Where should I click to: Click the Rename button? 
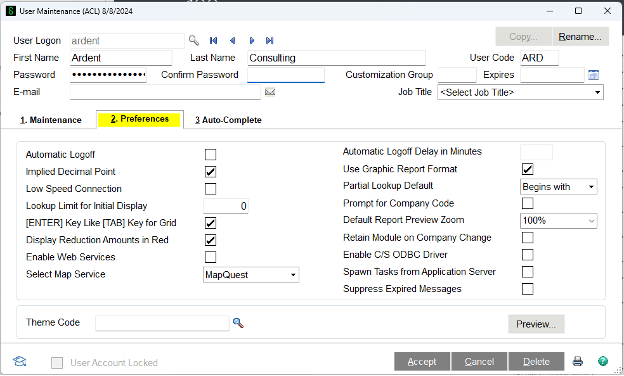580,37
